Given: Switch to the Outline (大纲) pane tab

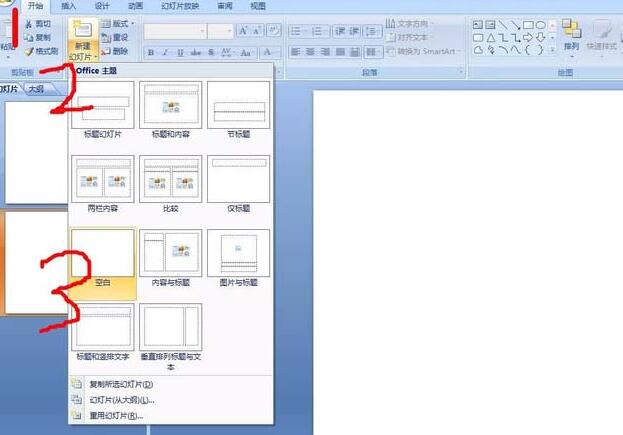Looking at the screenshot, I should pos(37,89).
